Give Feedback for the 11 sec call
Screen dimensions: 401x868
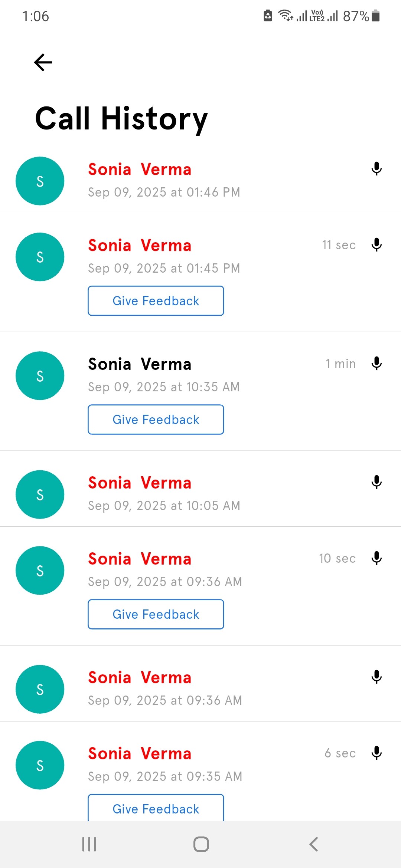(x=156, y=301)
